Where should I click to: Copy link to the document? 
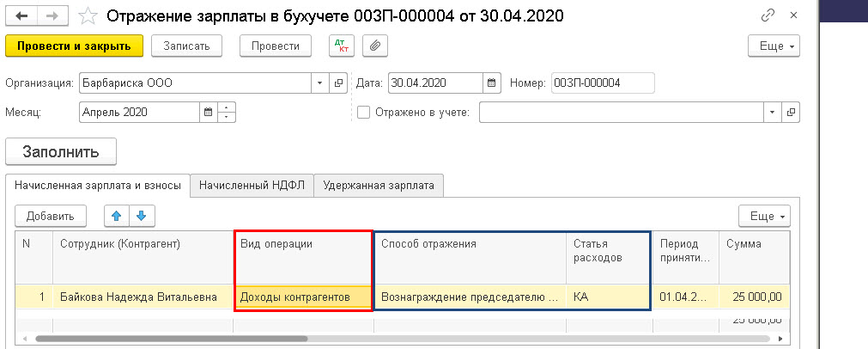pos(768,16)
